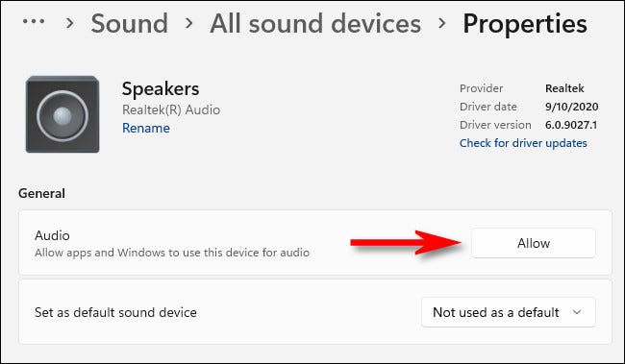Open the Not used as a default dropdown
The width and height of the screenshot is (625, 364).
pos(509,312)
